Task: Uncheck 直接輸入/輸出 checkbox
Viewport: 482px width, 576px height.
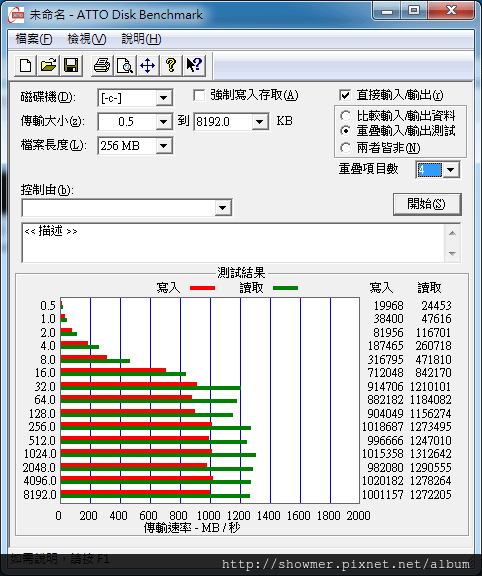Action: pyautogui.click(x=345, y=96)
